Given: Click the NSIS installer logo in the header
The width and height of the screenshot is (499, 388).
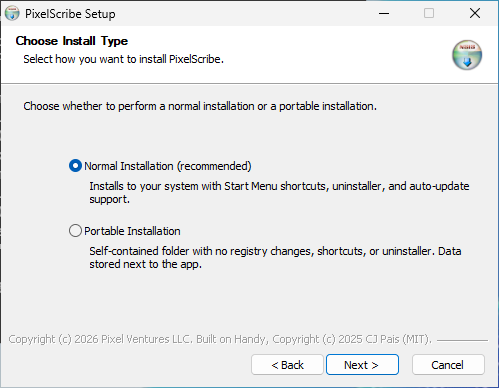Looking at the screenshot, I should [x=467, y=55].
